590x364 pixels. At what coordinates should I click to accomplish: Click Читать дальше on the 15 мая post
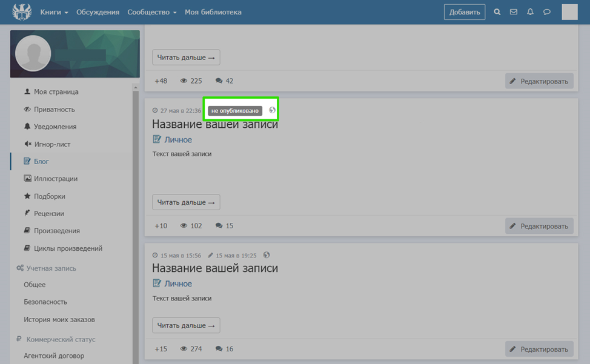click(186, 325)
